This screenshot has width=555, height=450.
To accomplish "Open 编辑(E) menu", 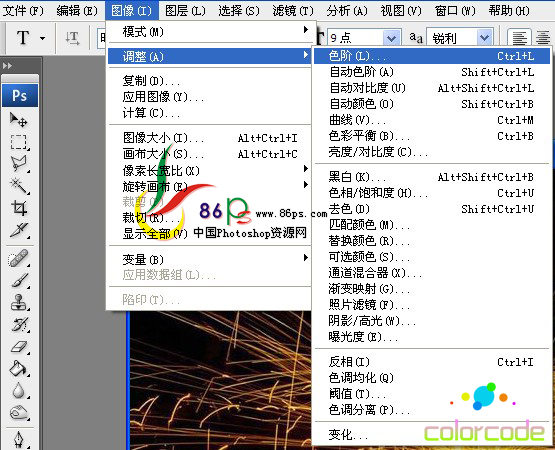I will [77, 11].
